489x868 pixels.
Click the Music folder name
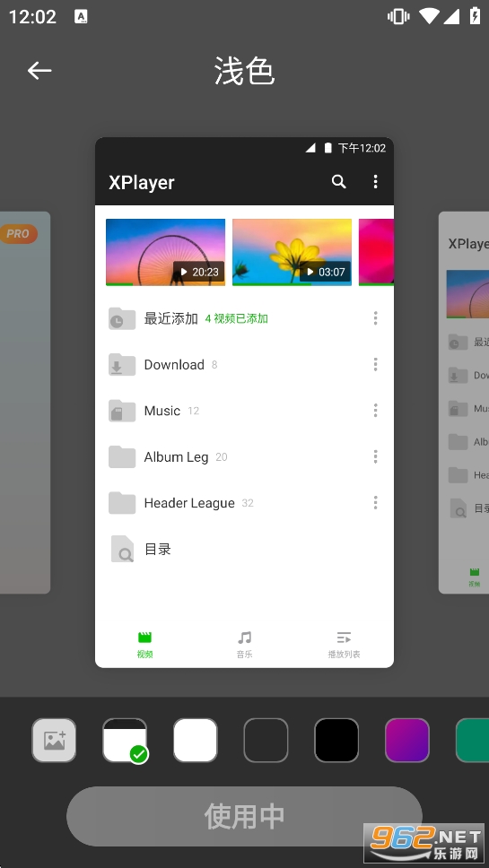162,411
